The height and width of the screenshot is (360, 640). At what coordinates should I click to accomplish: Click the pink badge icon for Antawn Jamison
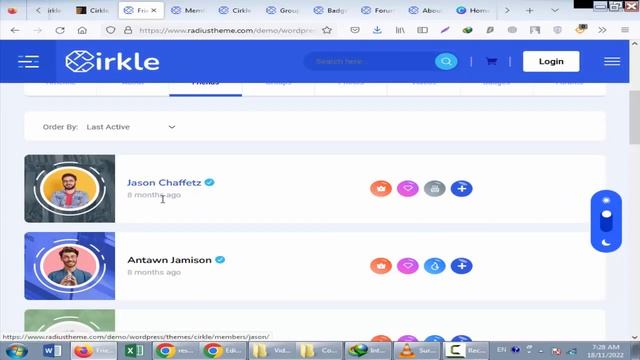408,266
